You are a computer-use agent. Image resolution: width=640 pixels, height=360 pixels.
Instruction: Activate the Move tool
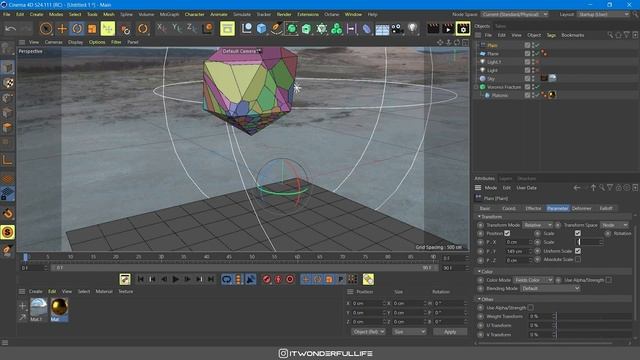[x=62, y=29]
